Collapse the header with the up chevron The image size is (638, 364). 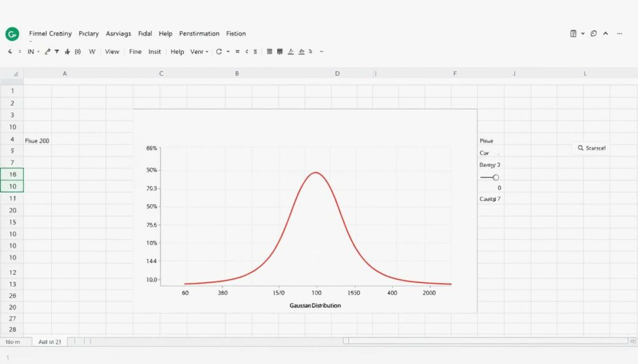606,34
